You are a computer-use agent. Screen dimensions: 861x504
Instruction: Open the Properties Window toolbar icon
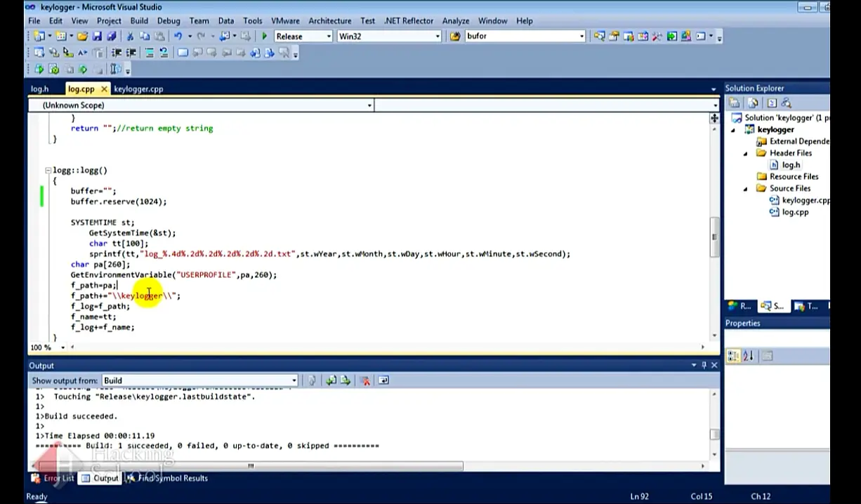tap(613, 37)
